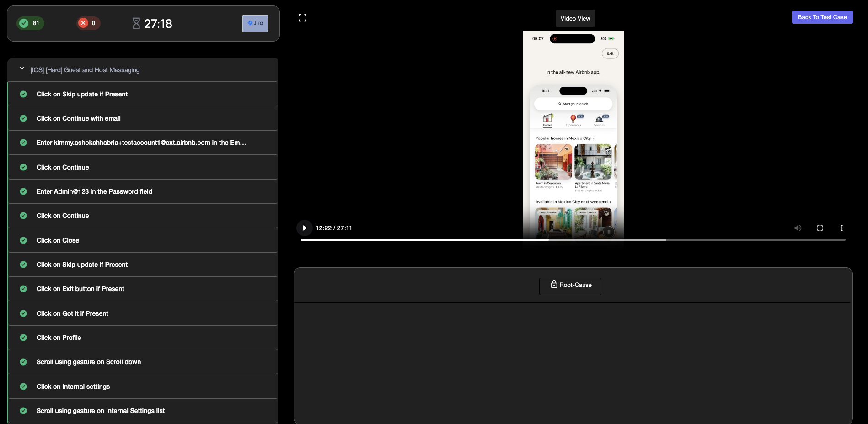Go Back To Test Case
Image resolution: width=868 pixels, height=424 pixels.
click(822, 17)
